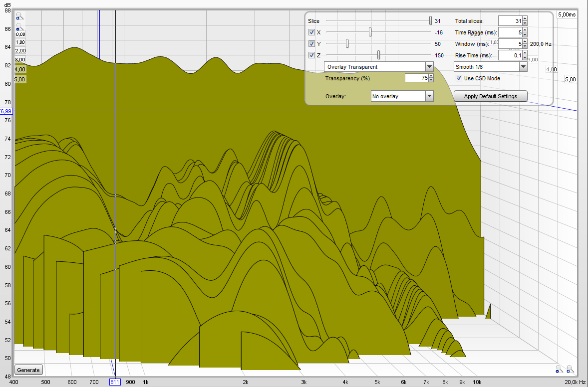Click the dB axis unit label
Screen dimensions: 588x387
[7, 5]
